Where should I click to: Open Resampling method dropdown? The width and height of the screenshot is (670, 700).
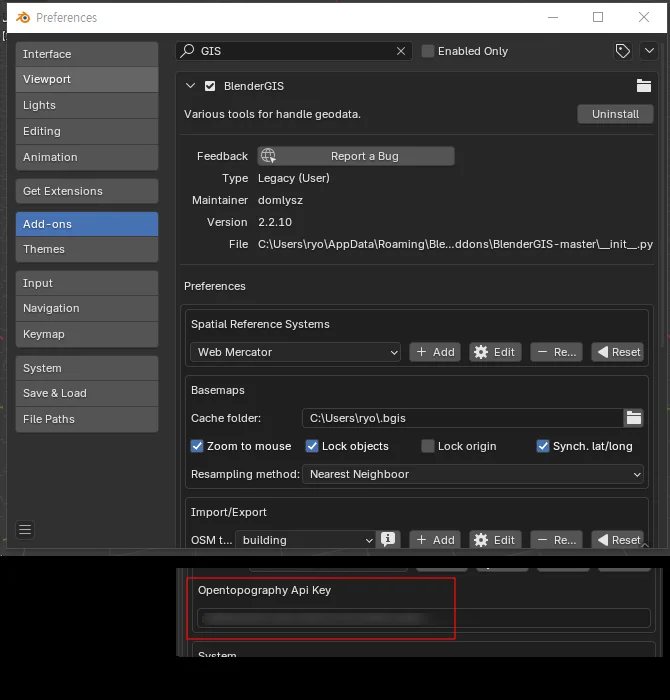point(473,474)
